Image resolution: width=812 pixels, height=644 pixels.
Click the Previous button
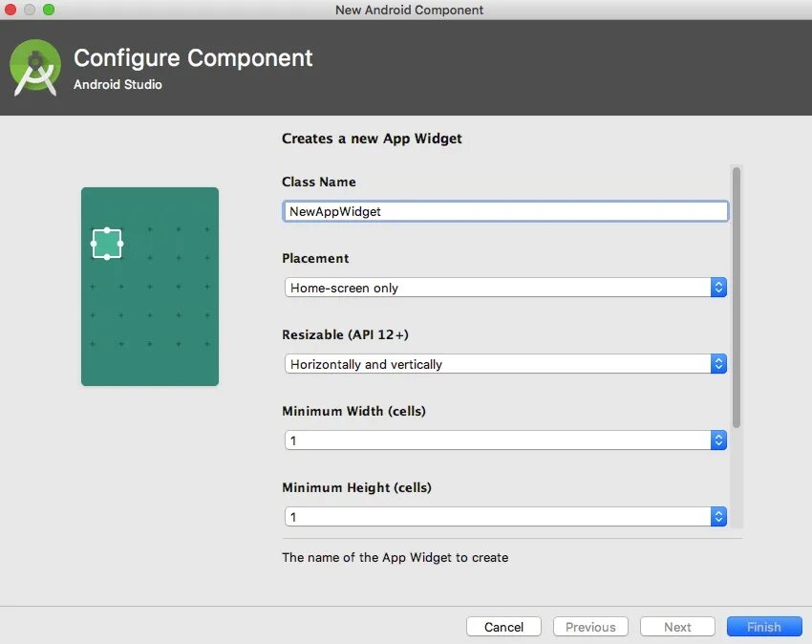pos(589,627)
